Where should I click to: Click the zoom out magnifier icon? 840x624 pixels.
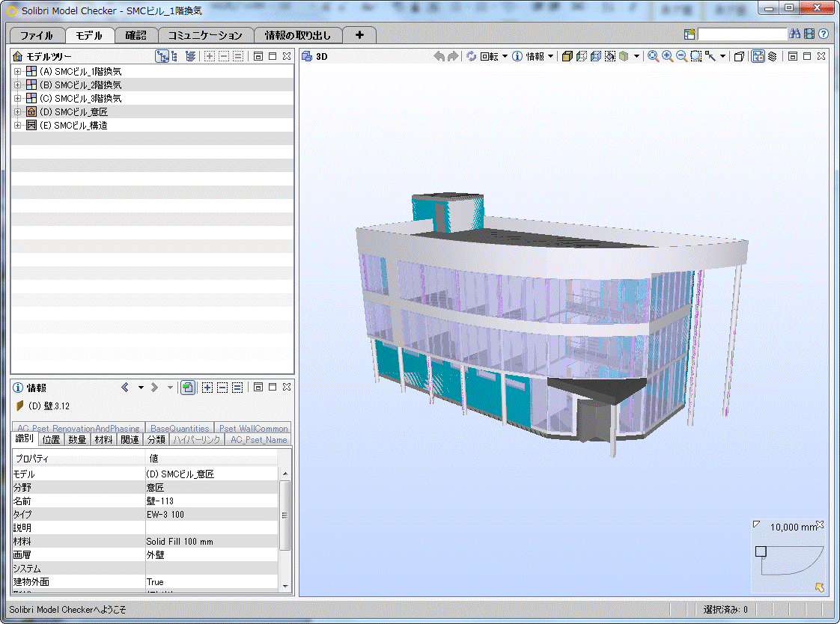pos(681,56)
